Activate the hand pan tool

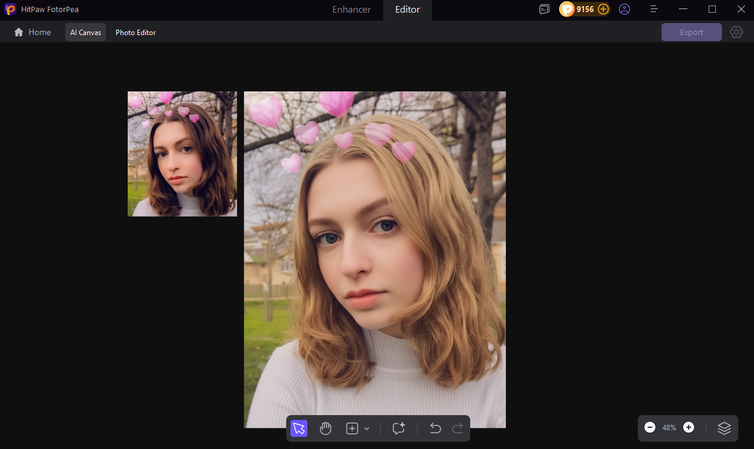(326, 428)
